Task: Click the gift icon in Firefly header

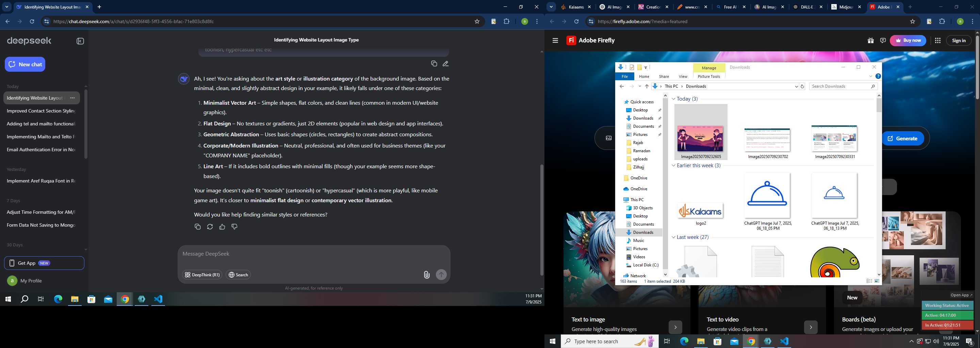Action: [x=870, y=40]
